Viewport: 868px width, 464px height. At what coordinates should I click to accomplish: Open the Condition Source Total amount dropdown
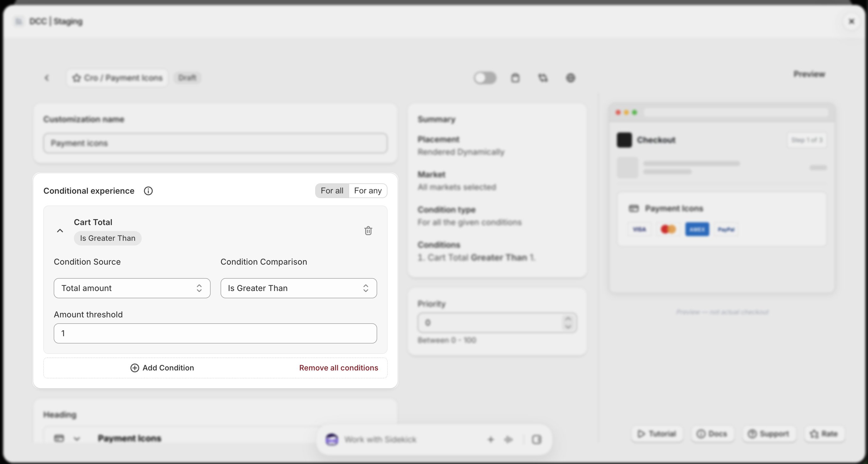point(132,288)
